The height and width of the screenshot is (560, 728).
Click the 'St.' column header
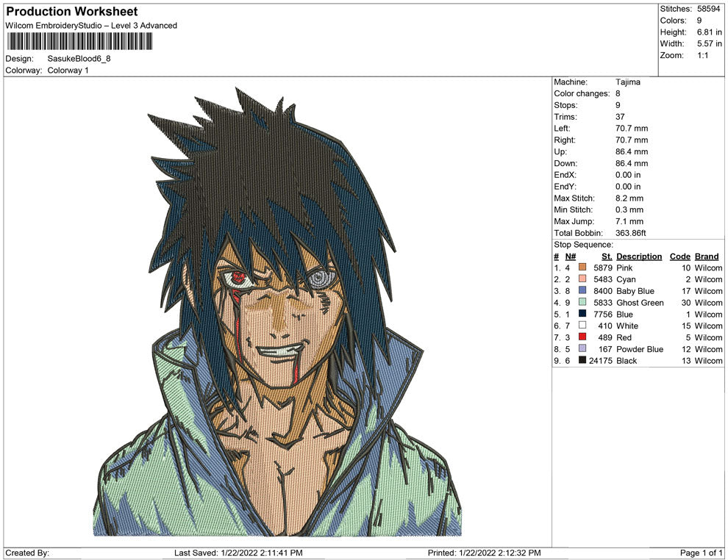click(x=607, y=256)
